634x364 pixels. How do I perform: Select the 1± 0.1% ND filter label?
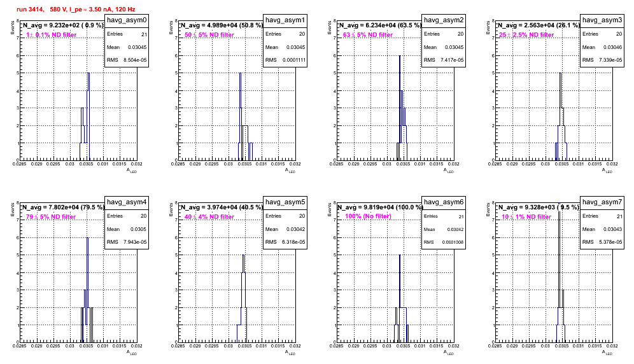(52, 35)
